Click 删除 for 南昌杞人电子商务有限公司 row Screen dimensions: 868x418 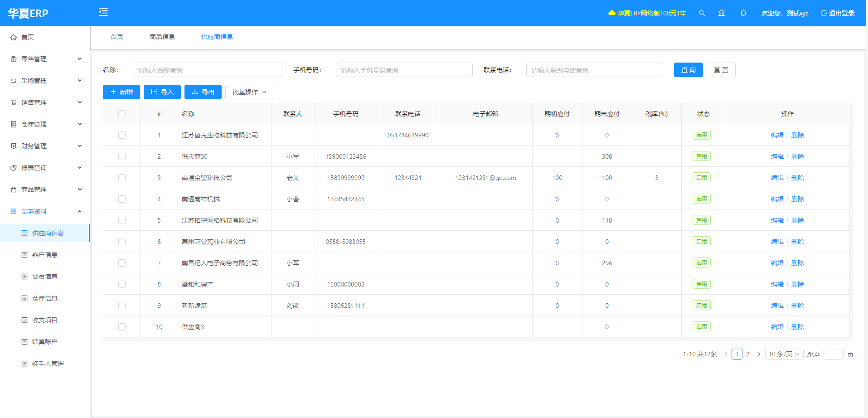pos(797,263)
